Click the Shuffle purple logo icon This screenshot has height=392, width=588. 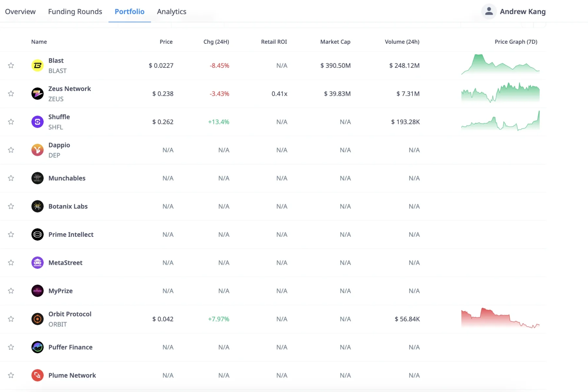[x=37, y=122]
